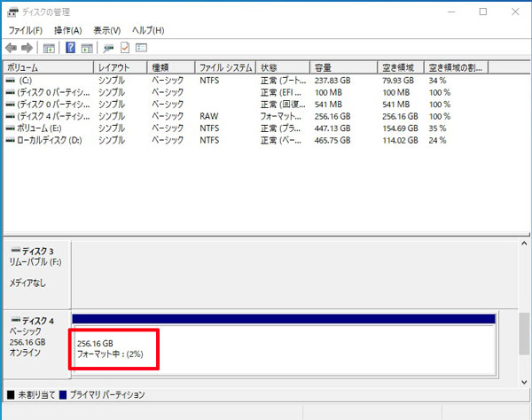532x420 pixels.
Task: Open the ファイル(F) menu
Action: click(x=26, y=30)
